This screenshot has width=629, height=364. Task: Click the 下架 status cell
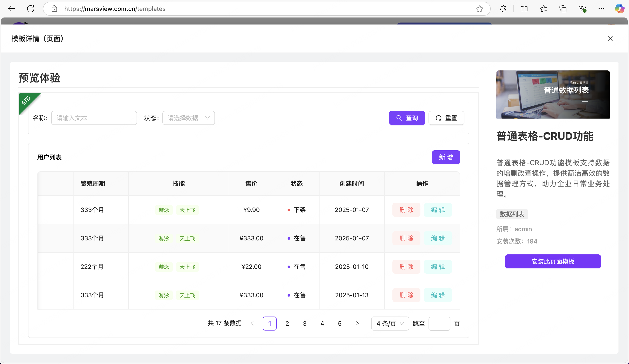[x=297, y=210]
